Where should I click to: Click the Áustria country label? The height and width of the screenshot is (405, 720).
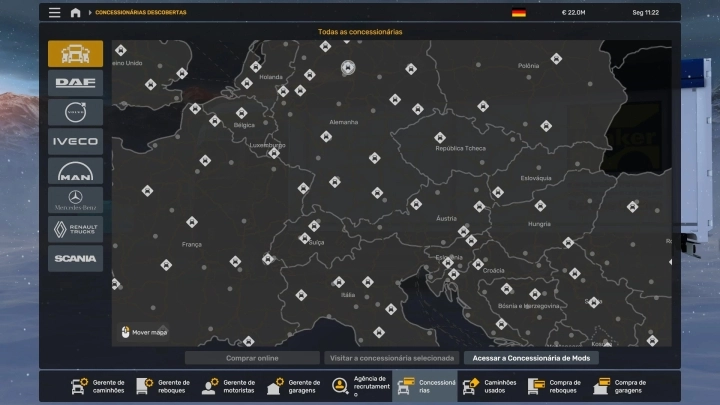click(x=446, y=219)
